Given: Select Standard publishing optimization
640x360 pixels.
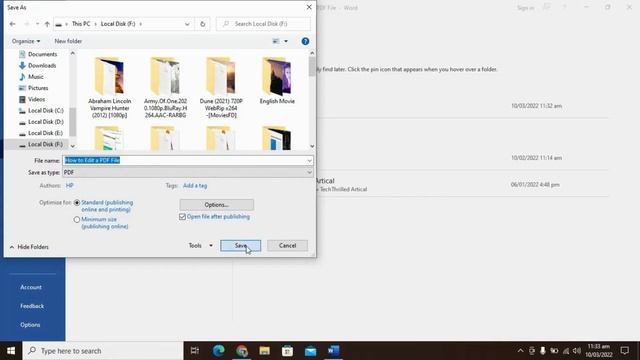Looking at the screenshot, I should coord(77,203).
